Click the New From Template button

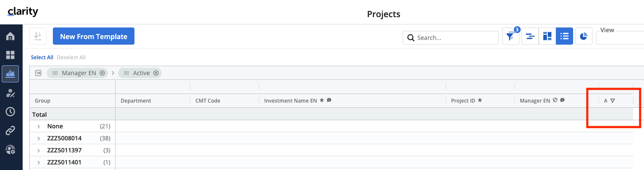coord(94,36)
